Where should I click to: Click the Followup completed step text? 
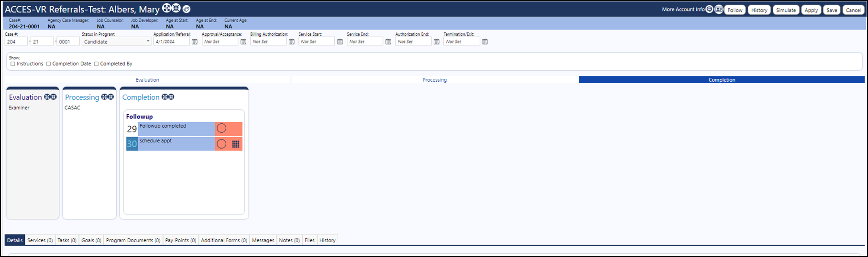point(163,126)
